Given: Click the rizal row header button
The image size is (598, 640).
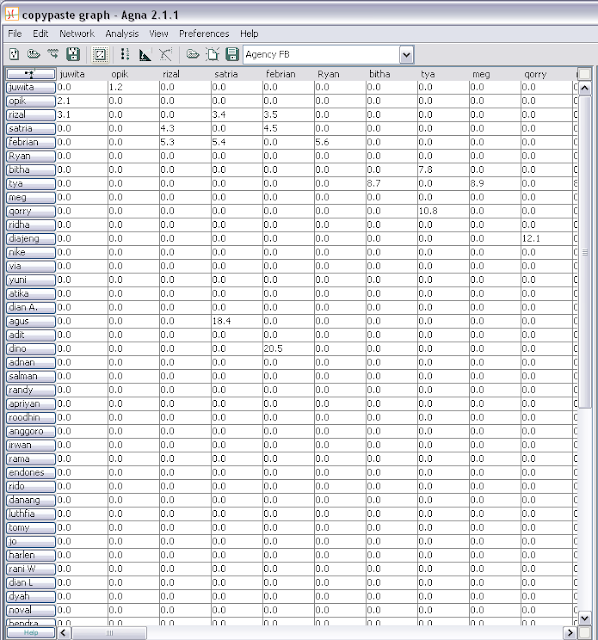Looking at the screenshot, I should click(x=31, y=115).
